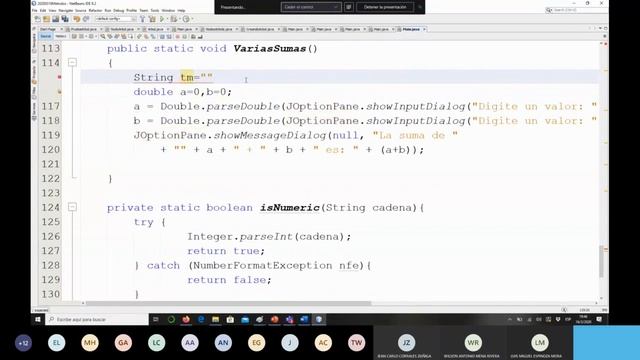640x360 pixels.
Task: Click the green Run Project icon
Action: click(162, 19)
